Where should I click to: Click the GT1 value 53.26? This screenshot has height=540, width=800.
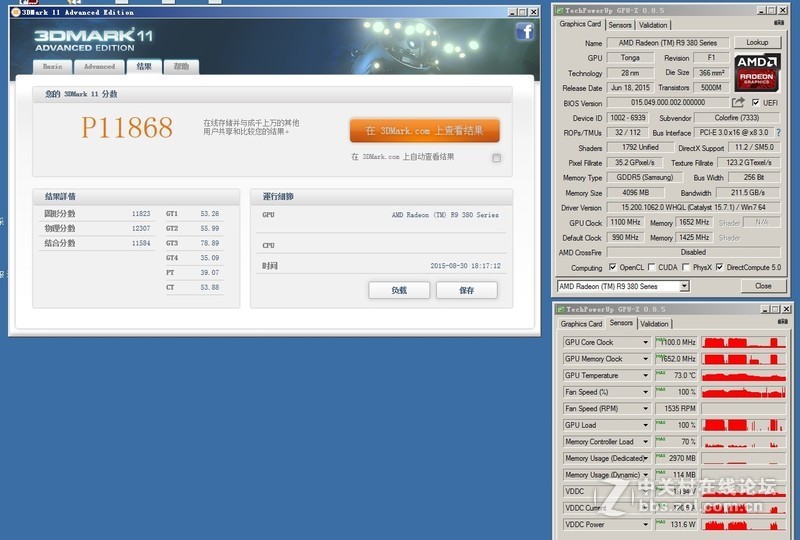210,214
